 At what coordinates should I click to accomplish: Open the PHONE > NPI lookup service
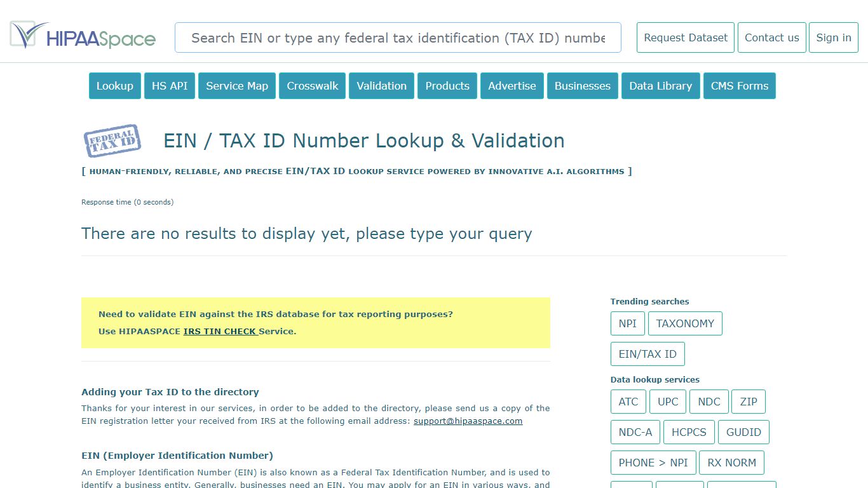point(653,463)
